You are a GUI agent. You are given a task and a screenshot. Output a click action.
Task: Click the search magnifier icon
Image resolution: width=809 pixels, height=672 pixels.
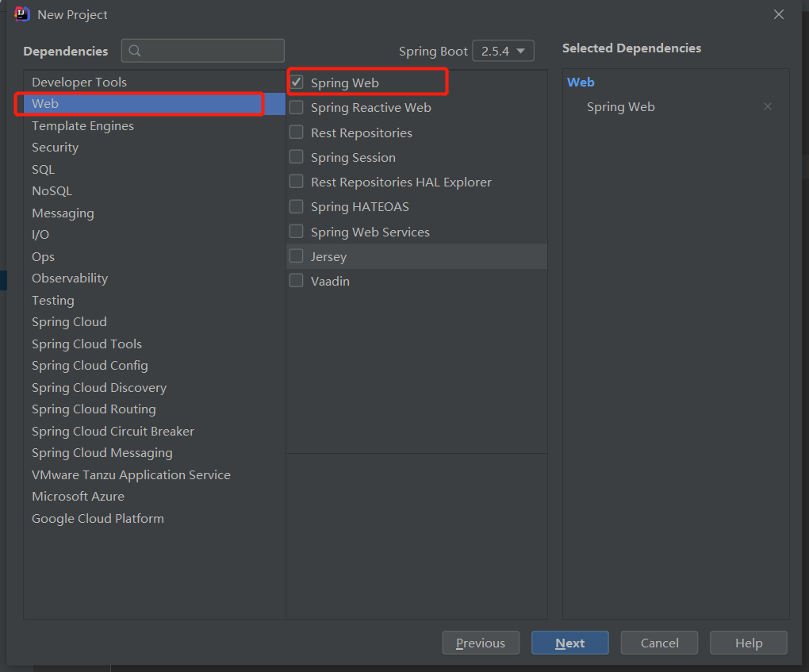135,51
